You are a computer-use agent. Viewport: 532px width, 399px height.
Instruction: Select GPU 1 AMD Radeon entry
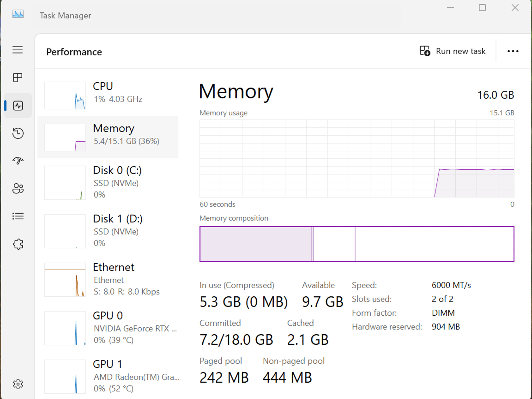point(108,376)
